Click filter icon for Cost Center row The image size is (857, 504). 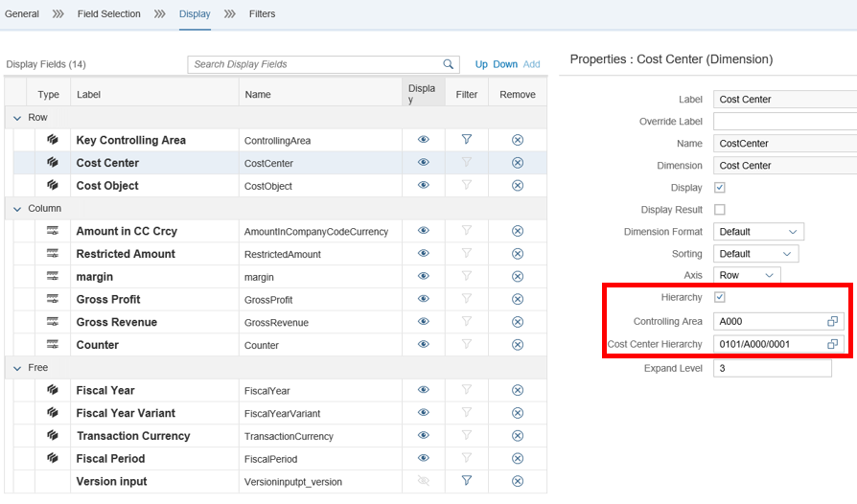tap(467, 162)
